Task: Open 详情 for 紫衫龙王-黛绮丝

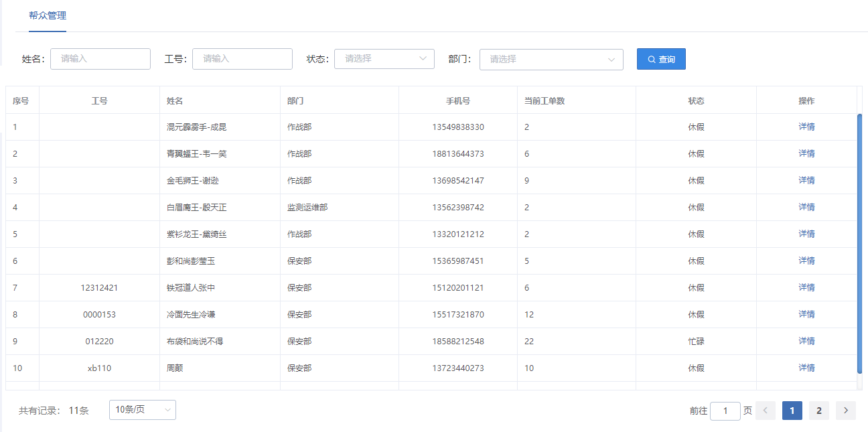Action: pos(806,234)
